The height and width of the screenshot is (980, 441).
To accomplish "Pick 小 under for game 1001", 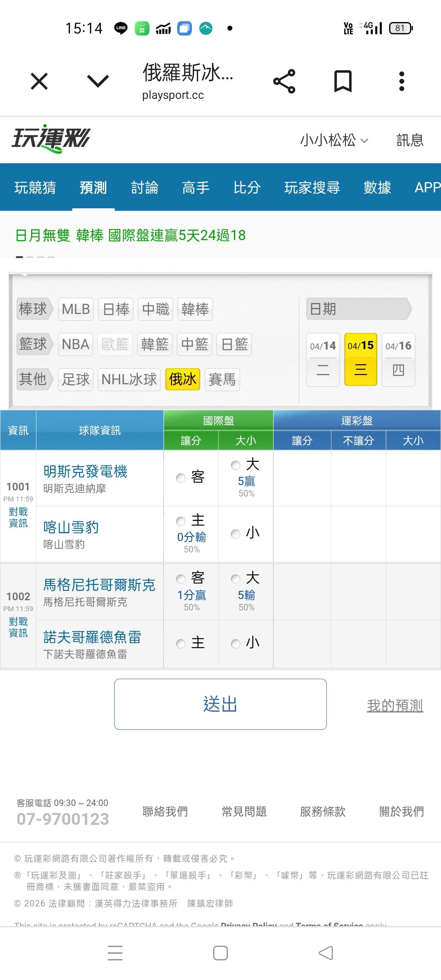I will point(236,534).
